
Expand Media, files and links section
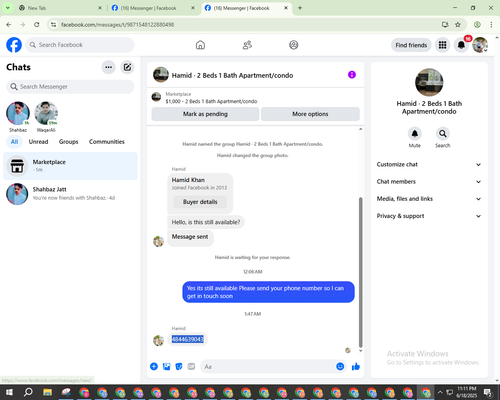pos(429,199)
